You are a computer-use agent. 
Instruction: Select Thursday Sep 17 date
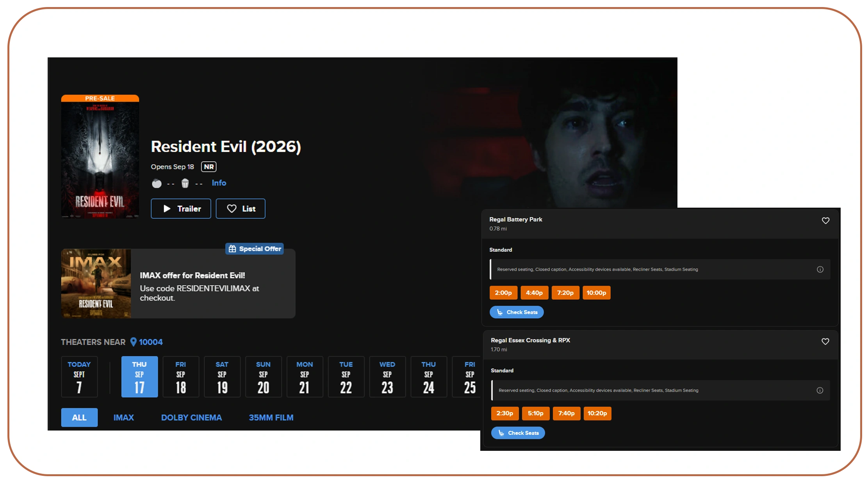[139, 377]
